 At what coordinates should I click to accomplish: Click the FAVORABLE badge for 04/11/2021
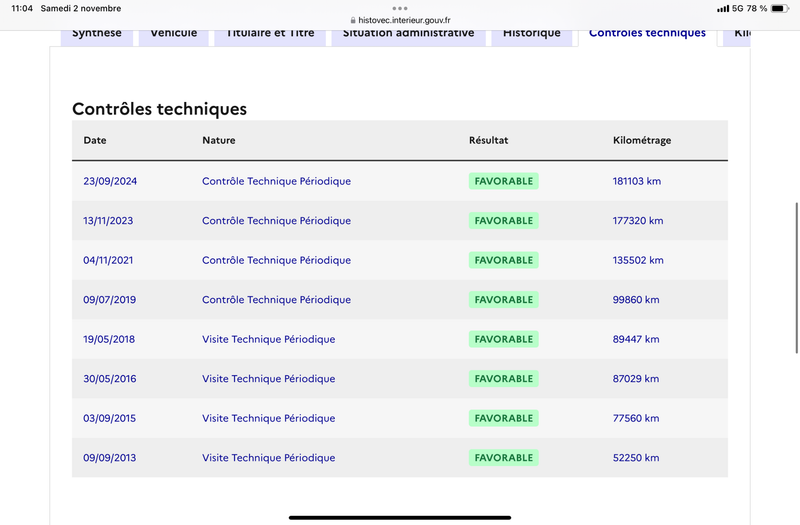pos(504,260)
